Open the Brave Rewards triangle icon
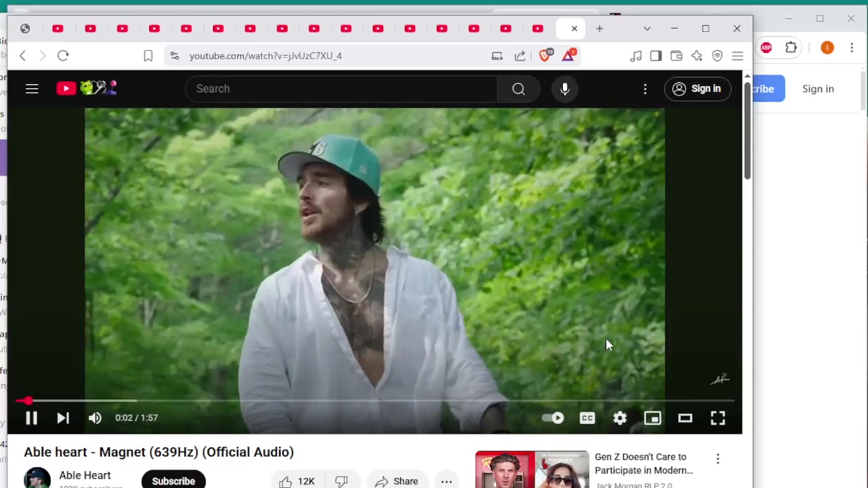The height and width of the screenshot is (488, 868). (568, 55)
